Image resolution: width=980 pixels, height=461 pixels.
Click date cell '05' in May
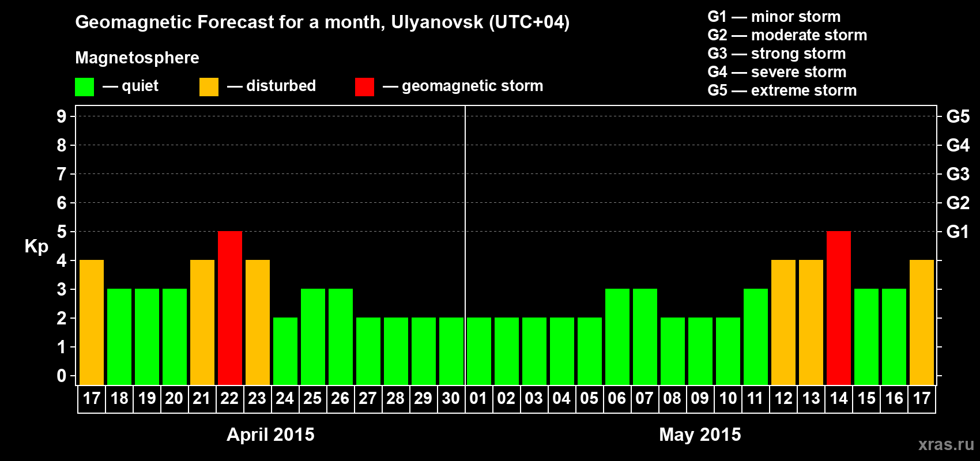(x=590, y=399)
